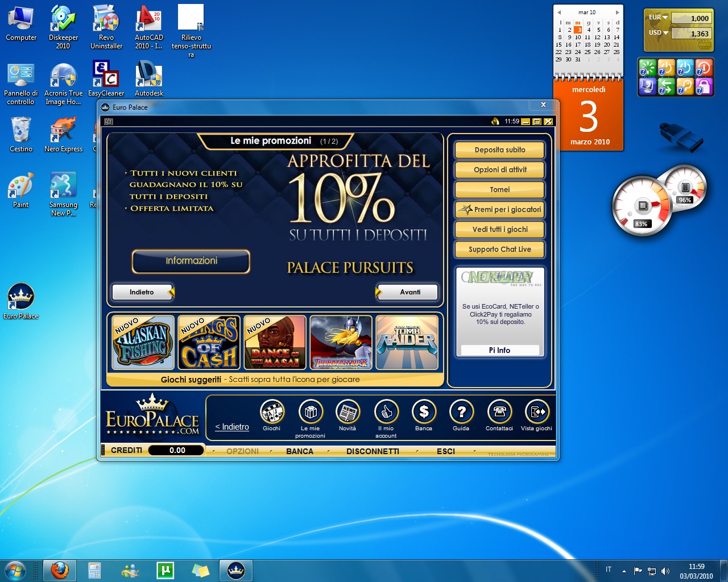Viewport: 728px width, 582px height.
Task: Open the Cestino recycle bin
Action: [21, 134]
